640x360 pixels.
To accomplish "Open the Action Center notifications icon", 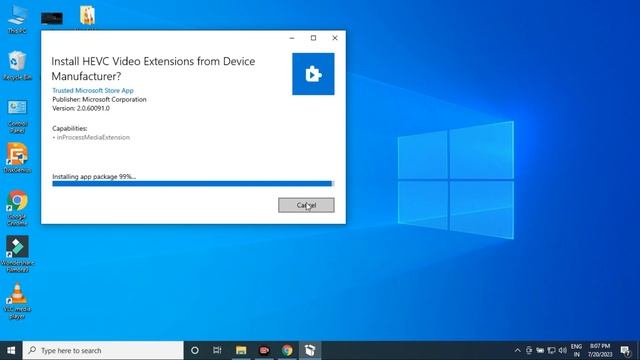I will pyautogui.click(x=625, y=350).
